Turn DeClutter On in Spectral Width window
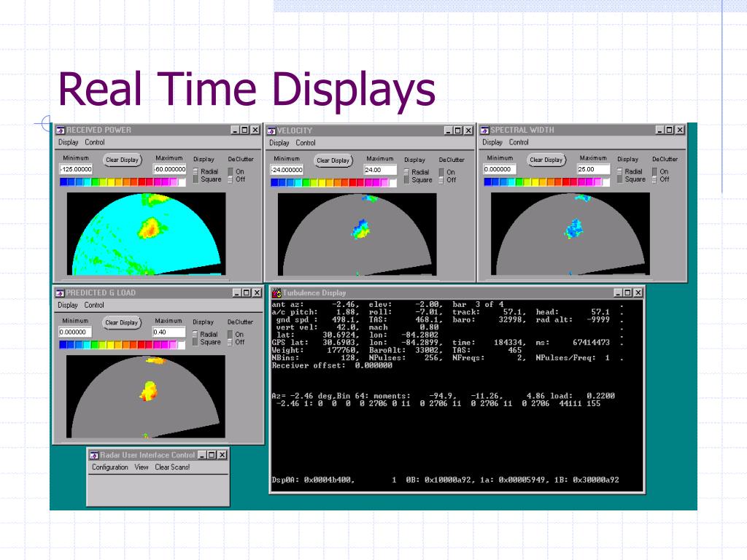The image size is (747, 560). pyautogui.click(x=655, y=171)
